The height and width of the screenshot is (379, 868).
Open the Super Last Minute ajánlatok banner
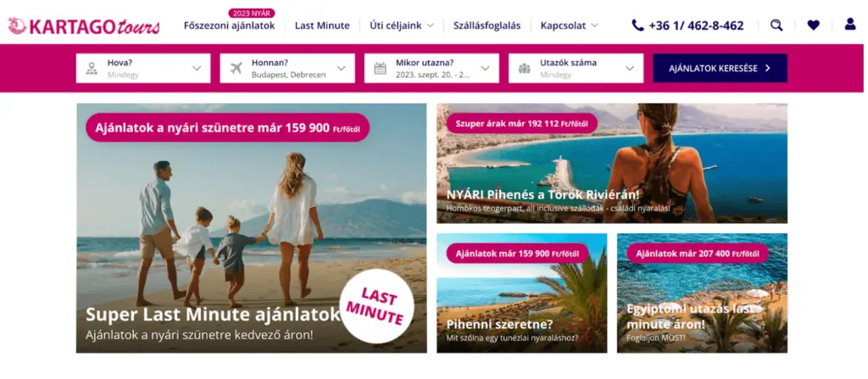pyautogui.click(x=251, y=228)
